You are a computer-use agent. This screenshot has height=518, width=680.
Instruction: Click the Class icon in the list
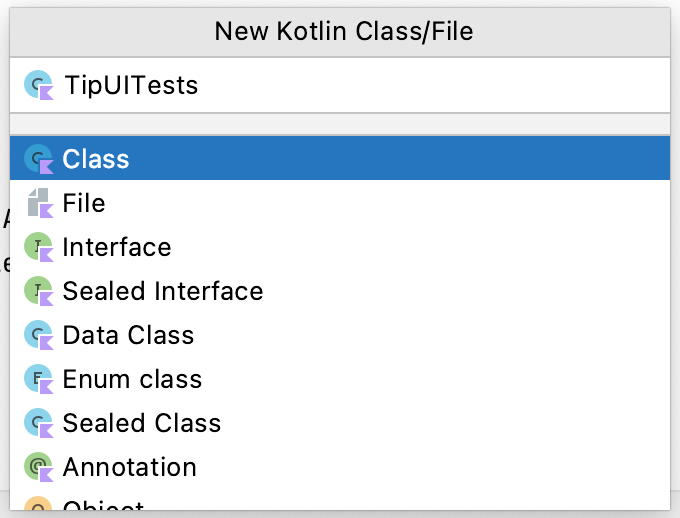coord(38,159)
